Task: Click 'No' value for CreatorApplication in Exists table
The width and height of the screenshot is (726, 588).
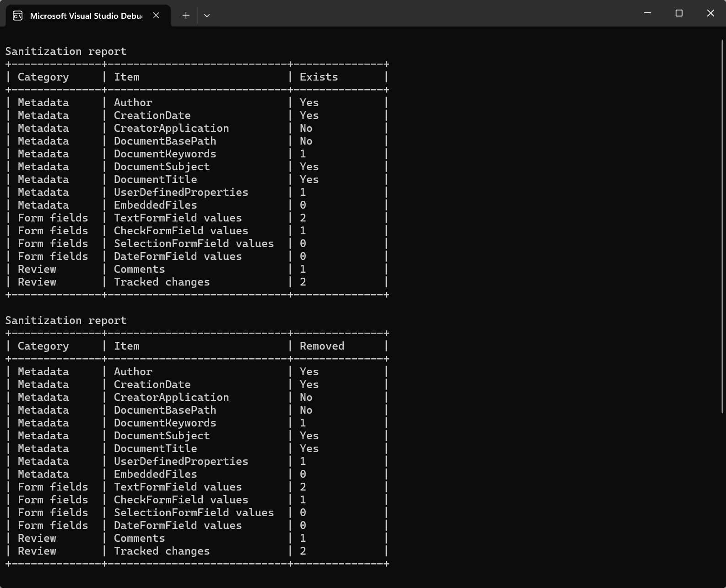Action: click(x=306, y=128)
